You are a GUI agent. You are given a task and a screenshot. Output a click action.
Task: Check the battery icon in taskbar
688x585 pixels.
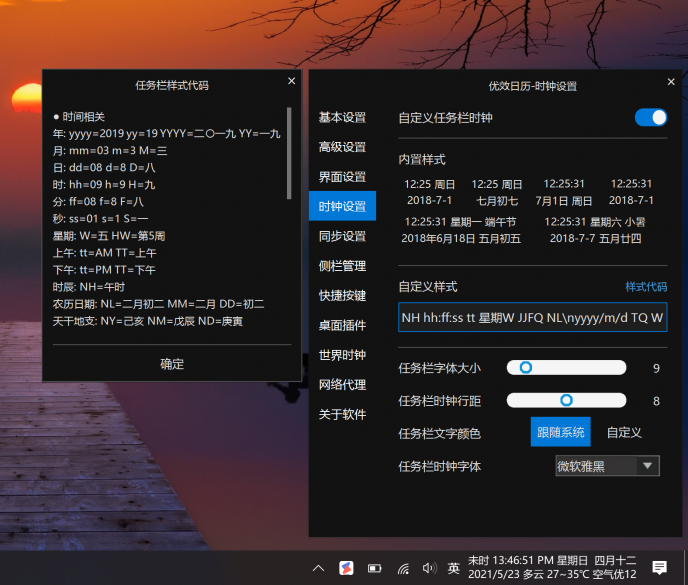374,568
